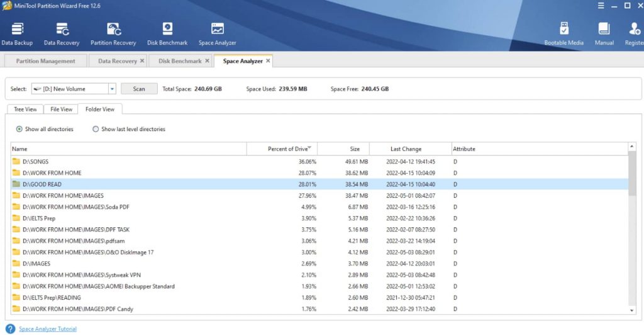Viewport: 644px width, 335px height.
Task: Switch to Tree View tab
Action: coord(25,110)
